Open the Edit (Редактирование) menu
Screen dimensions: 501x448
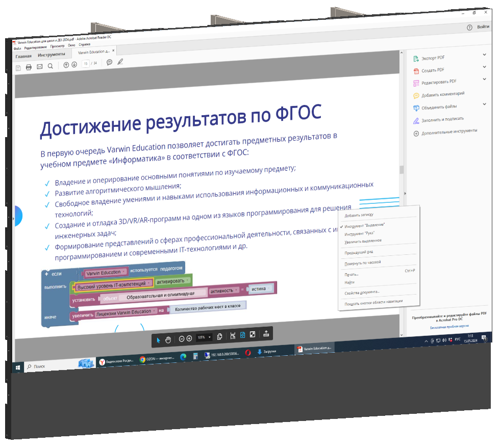coord(36,47)
